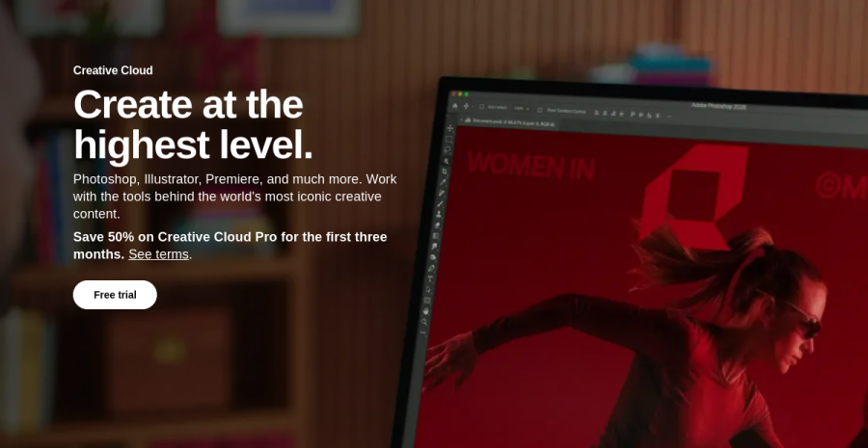Open the Layer dropdown beside Auto-select
This screenshot has height=448, width=868.
tap(522, 109)
